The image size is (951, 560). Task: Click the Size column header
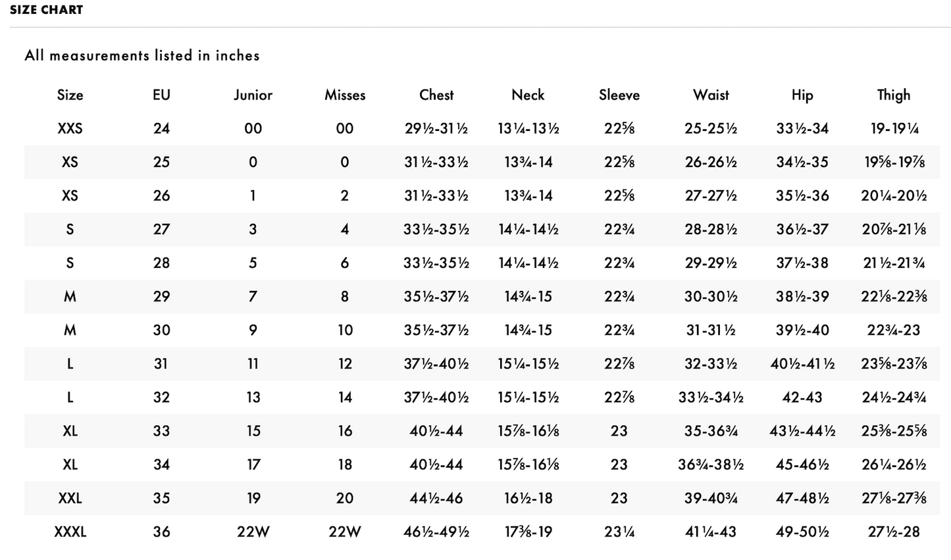click(70, 95)
